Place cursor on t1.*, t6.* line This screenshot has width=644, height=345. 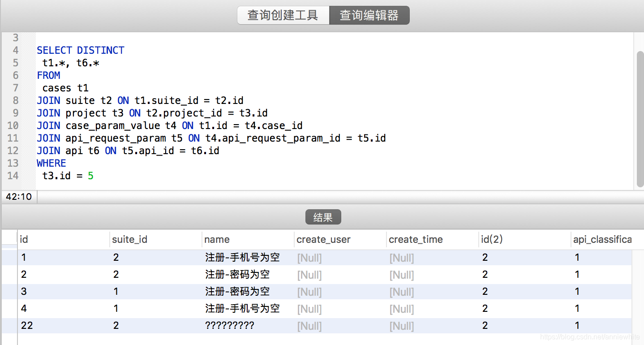(x=71, y=63)
